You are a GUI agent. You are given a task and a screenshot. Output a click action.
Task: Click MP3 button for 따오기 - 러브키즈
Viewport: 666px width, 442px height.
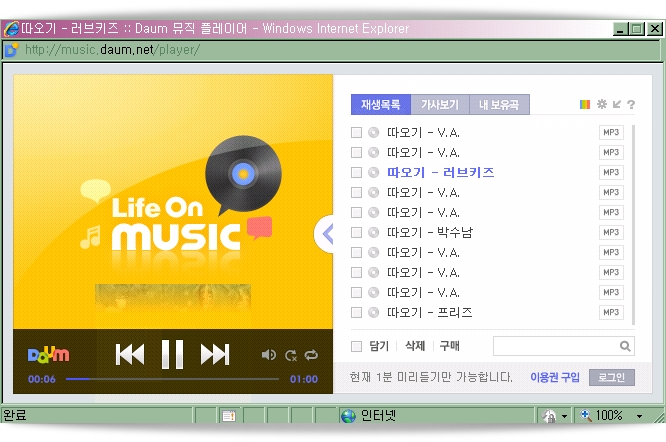click(611, 172)
